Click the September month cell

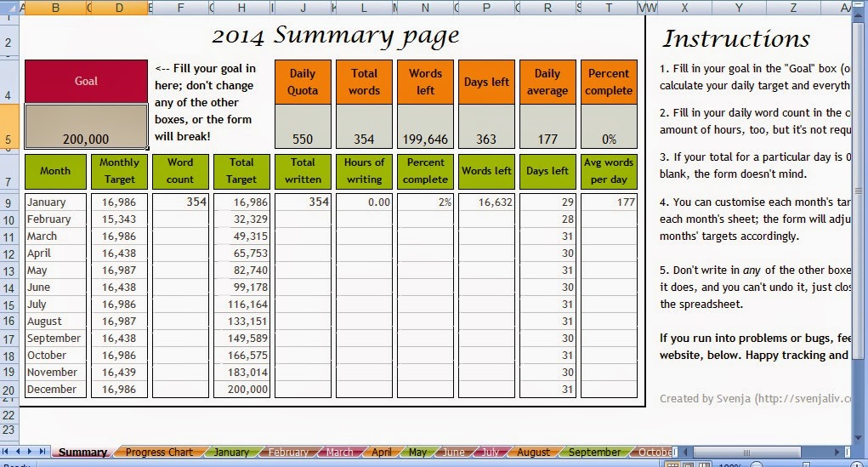point(55,339)
